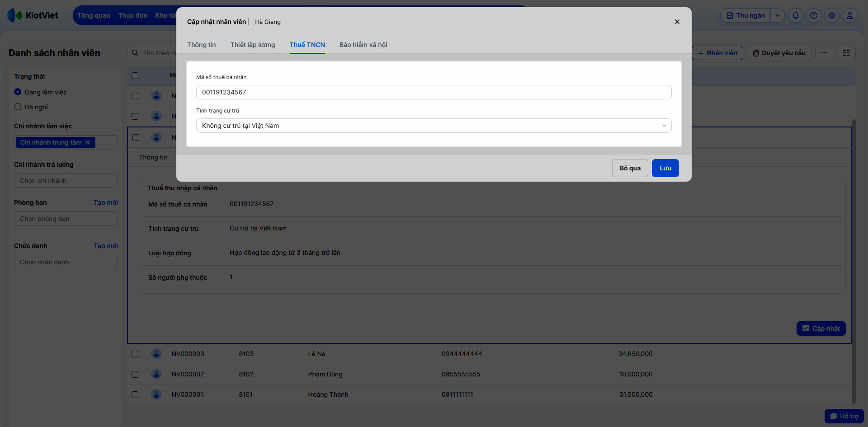Click employee name Lê Na

[317, 354]
